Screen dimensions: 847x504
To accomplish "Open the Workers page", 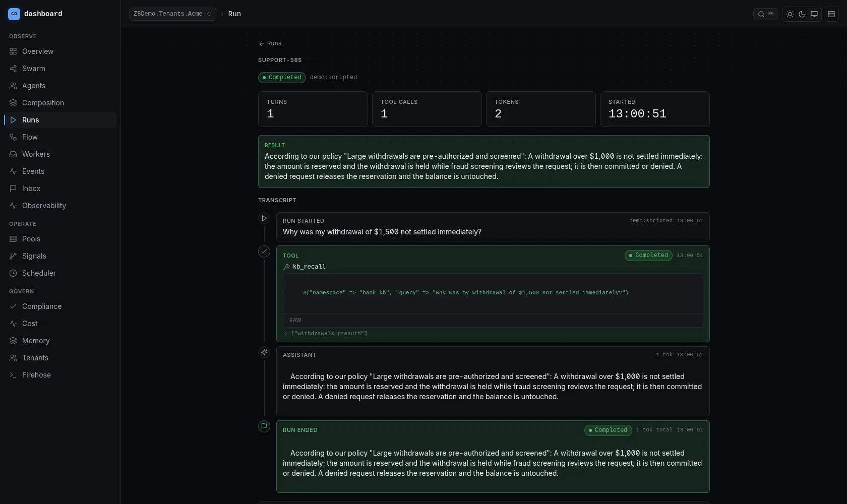I will click(x=60, y=154).
